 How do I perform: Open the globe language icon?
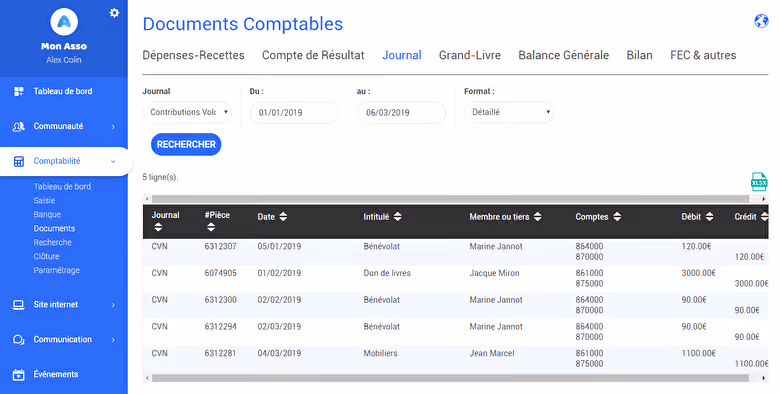click(761, 21)
